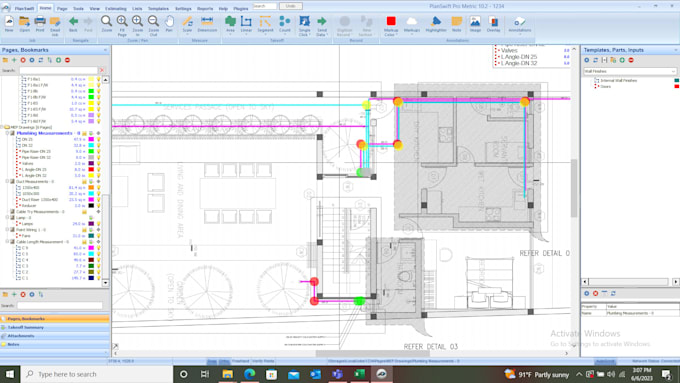This screenshot has width=680, height=383.
Task: Open Markups dropdown arrow
Action: click(412, 34)
